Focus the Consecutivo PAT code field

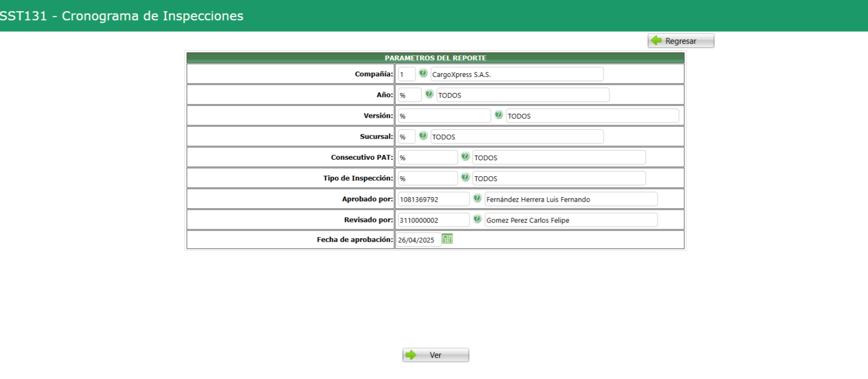point(428,158)
